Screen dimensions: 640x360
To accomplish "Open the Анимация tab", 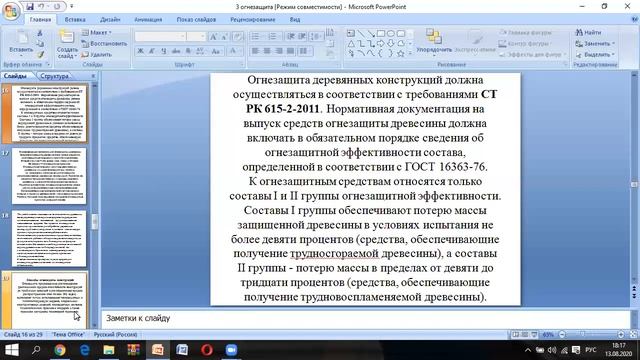I will tap(148, 20).
